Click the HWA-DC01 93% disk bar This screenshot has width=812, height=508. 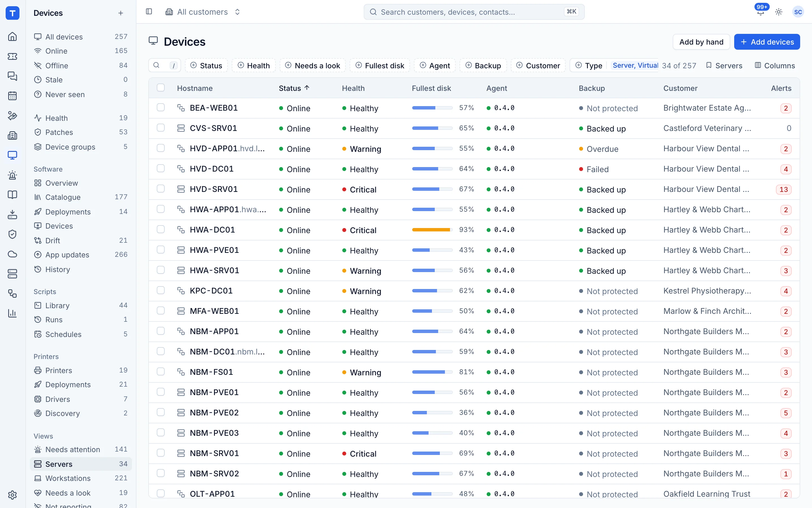tap(432, 230)
